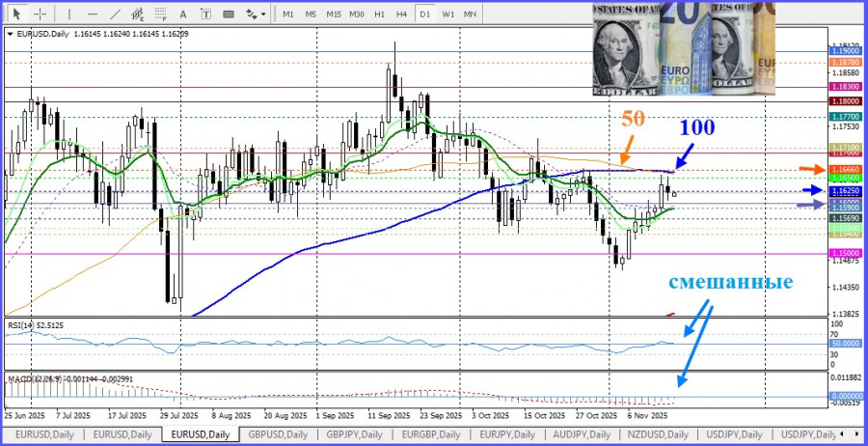This screenshot has width=868, height=446.
Task: Open the EURJPY,Daily chart tab
Action: 507,434
